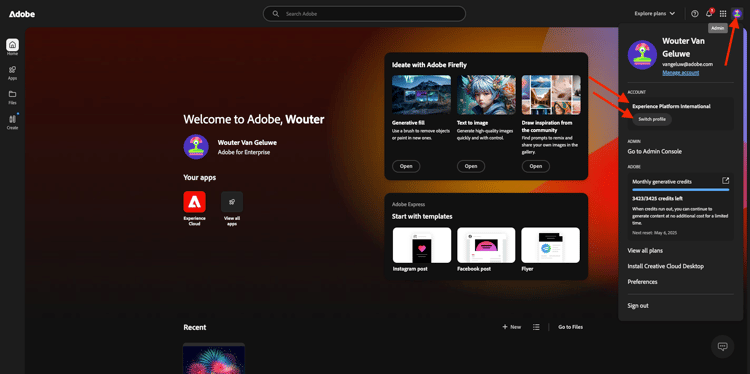Click the Adobe logo in header
Image resolution: width=750 pixels, height=374 pixels.
(x=22, y=14)
